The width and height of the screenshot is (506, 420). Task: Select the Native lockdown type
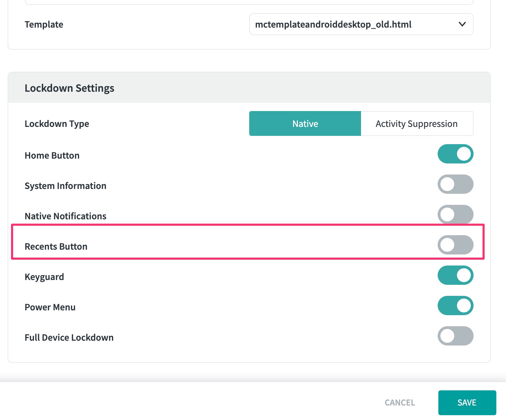(305, 123)
